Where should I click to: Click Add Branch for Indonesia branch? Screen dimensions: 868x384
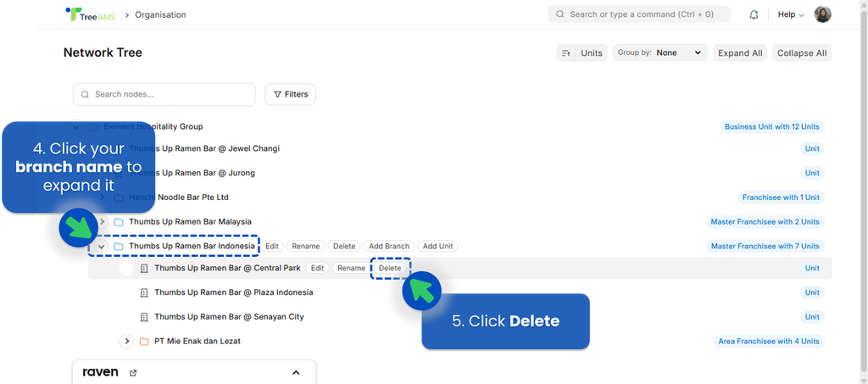[389, 247]
